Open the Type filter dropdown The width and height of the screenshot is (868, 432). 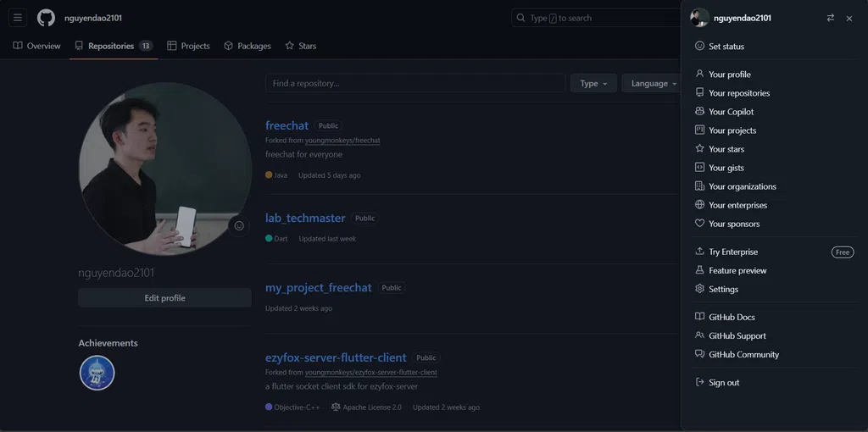[x=593, y=84]
